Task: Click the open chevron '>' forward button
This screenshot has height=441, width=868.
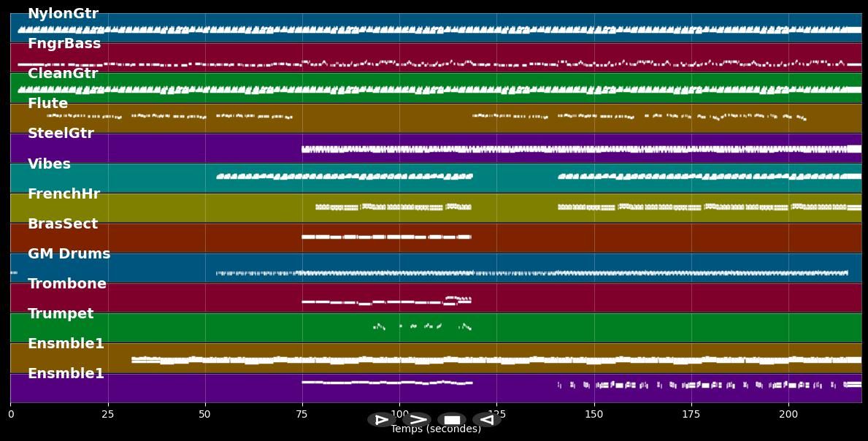Action: (x=417, y=420)
